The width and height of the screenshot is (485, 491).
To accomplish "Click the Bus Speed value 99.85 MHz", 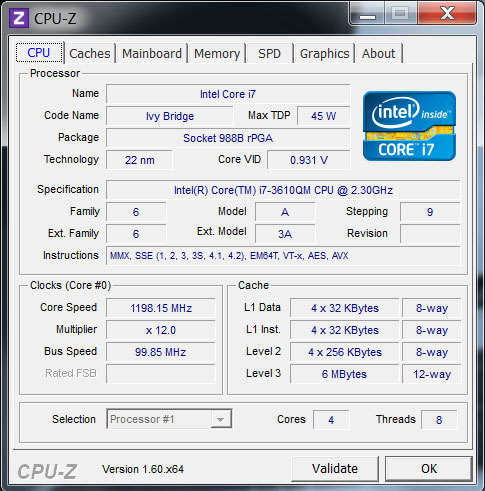I will (161, 352).
